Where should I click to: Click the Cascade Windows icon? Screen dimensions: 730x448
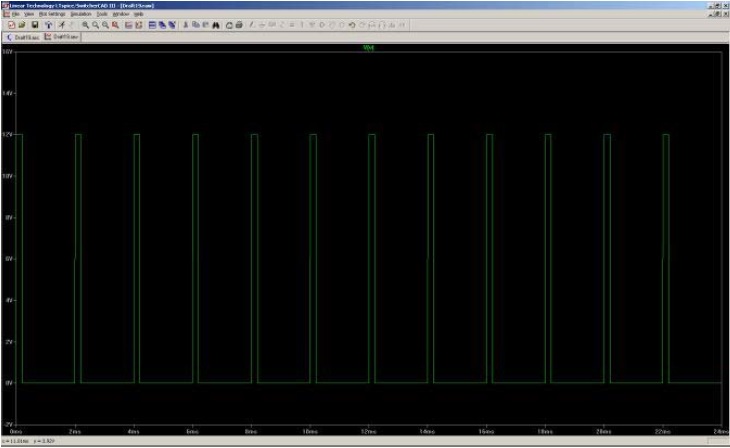coord(162,25)
